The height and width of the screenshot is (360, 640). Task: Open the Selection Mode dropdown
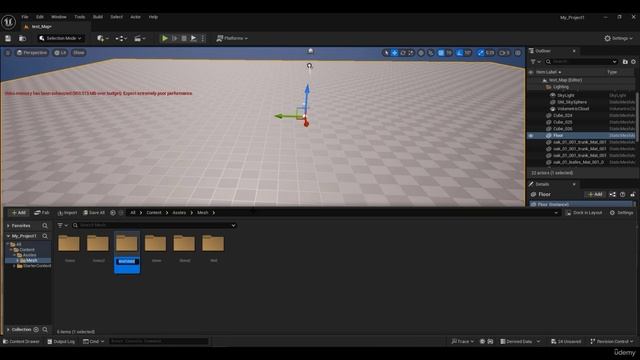60,38
